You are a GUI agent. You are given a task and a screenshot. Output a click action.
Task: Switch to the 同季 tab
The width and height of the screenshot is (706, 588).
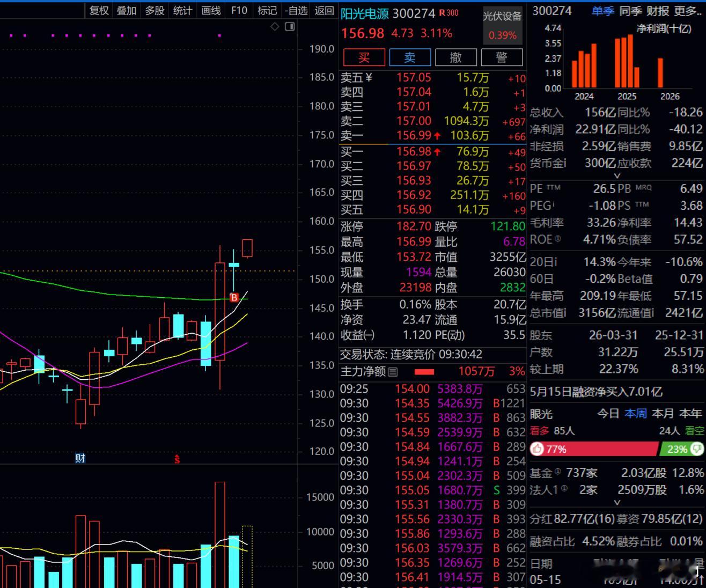(x=630, y=11)
